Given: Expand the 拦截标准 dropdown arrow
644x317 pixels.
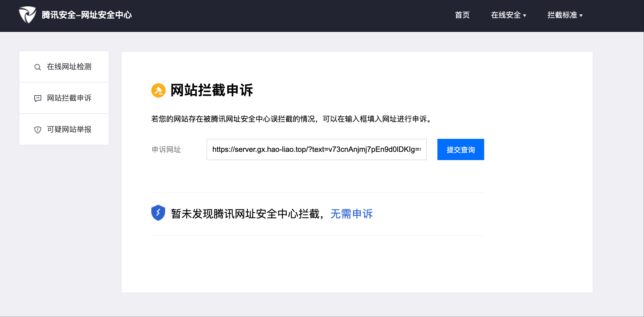Looking at the screenshot, I should coord(581,16).
